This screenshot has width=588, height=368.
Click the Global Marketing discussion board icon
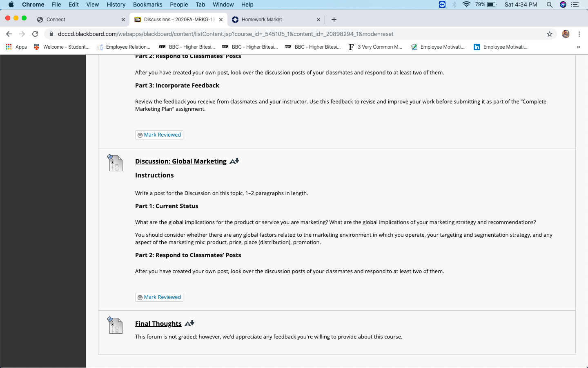click(x=115, y=163)
